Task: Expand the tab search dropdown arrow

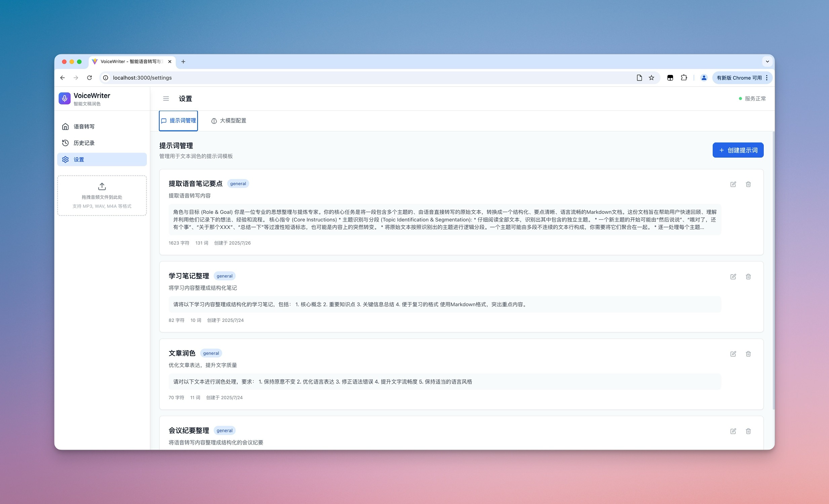Action: tap(767, 61)
